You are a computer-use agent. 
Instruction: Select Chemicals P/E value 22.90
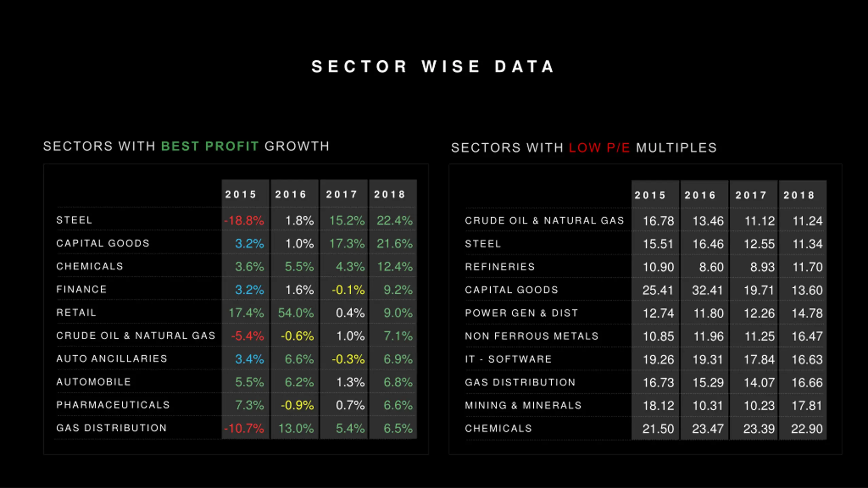point(807,429)
